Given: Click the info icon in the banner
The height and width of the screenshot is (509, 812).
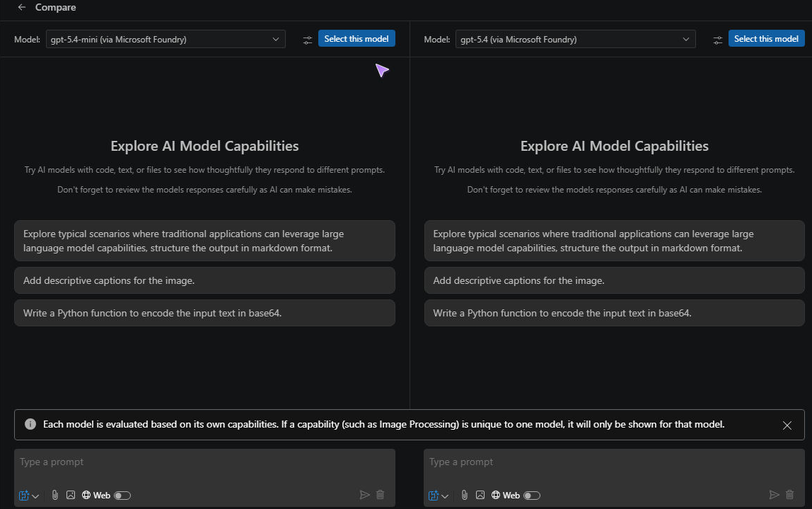Looking at the screenshot, I should pyautogui.click(x=30, y=424).
